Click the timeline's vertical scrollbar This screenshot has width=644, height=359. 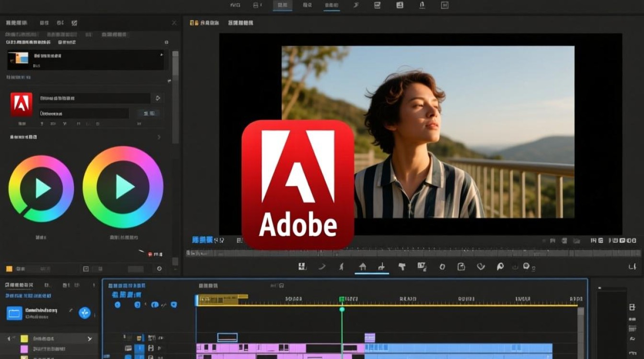(581, 333)
